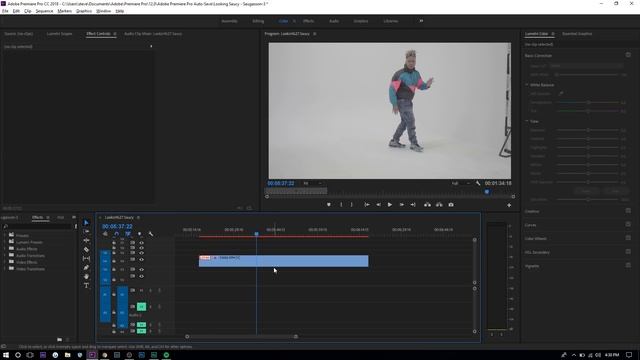This screenshot has height=360, width=640.
Task: Select the Ripple Edit tool
Action: point(86,240)
